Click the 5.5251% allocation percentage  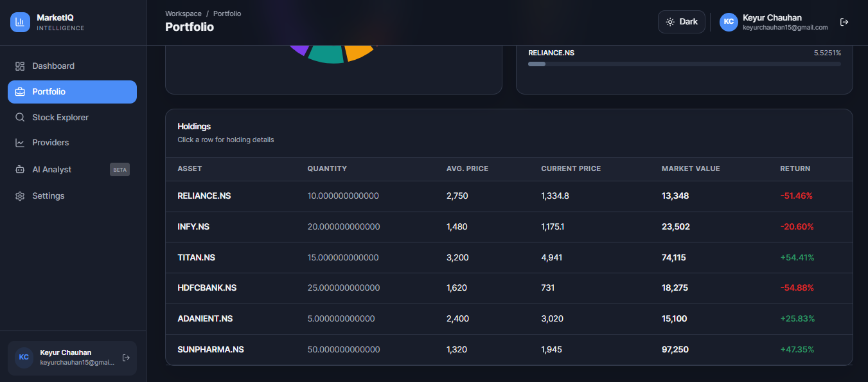pyautogui.click(x=828, y=53)
